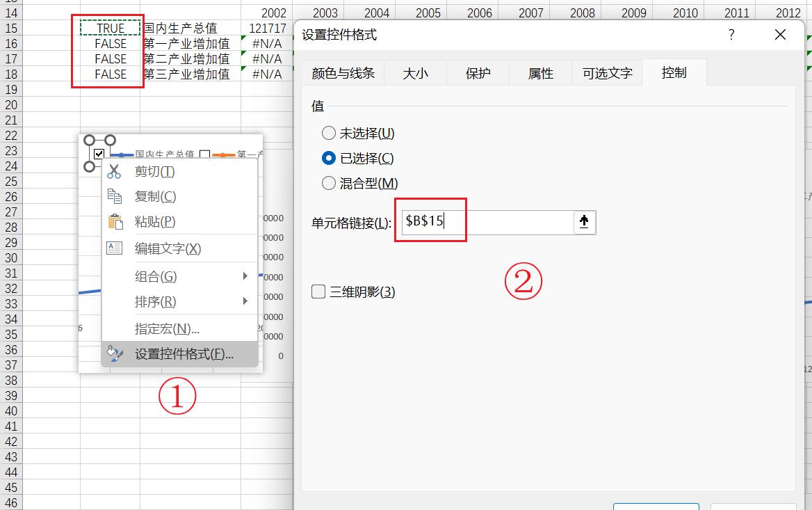
Task: Click the Format Control icon in context menu
Action: click(x=115, y=353)
